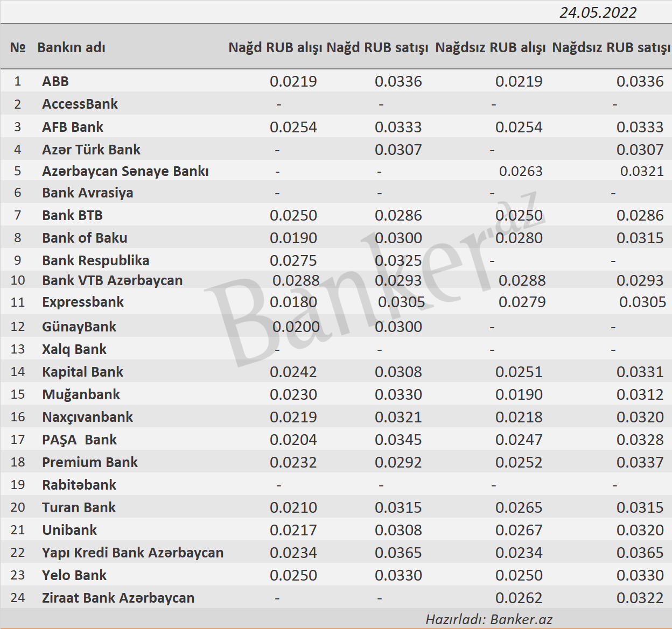672x629 pixels.
Task: Select AFB Bank cash sell rate 0.0333
Action: pos(398,127)
